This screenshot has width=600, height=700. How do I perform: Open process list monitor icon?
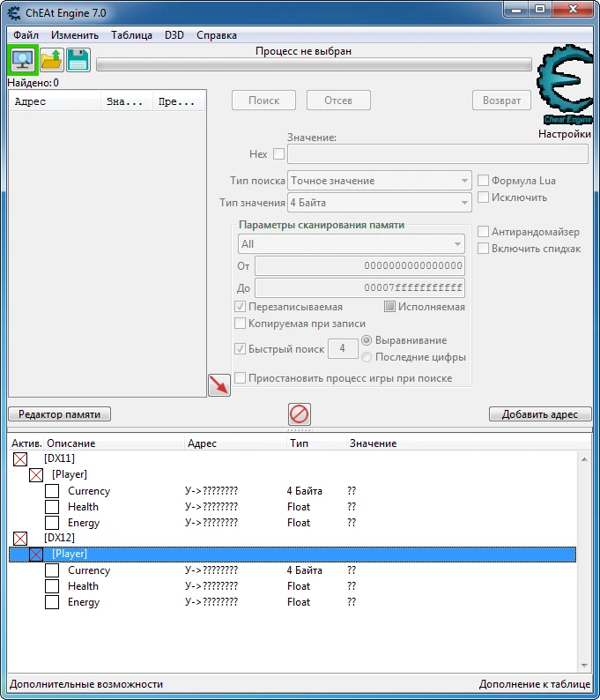23,60
